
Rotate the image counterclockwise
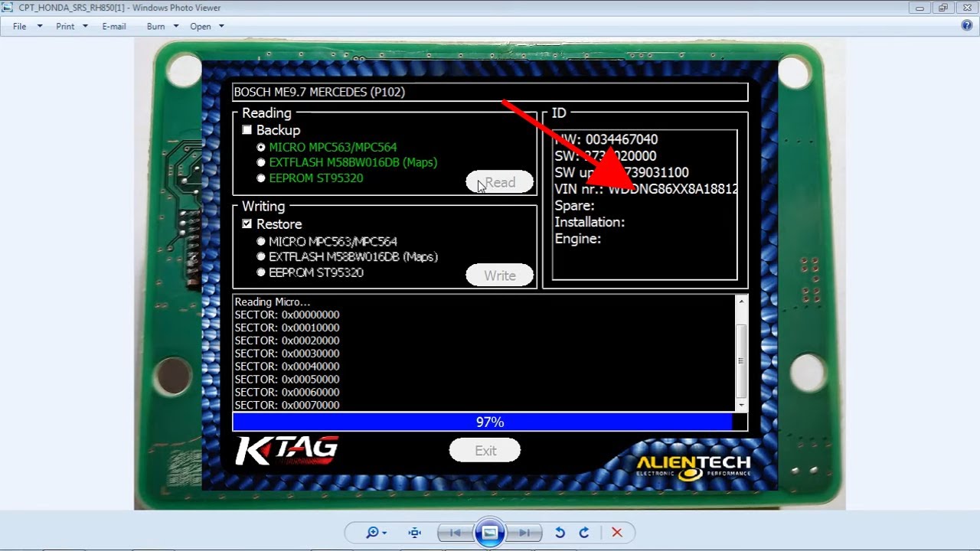pyautogui.click(x=560, y=533)
